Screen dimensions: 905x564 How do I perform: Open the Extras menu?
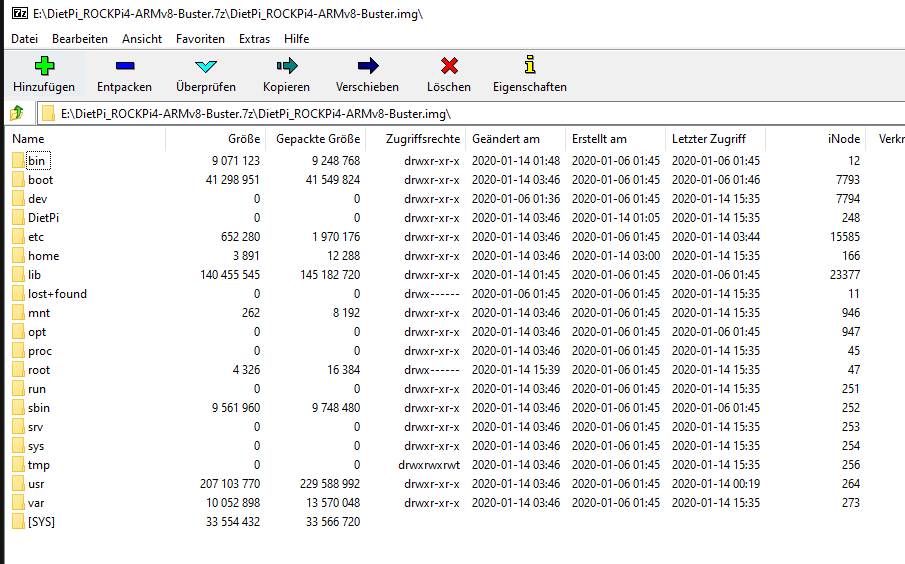254,39
